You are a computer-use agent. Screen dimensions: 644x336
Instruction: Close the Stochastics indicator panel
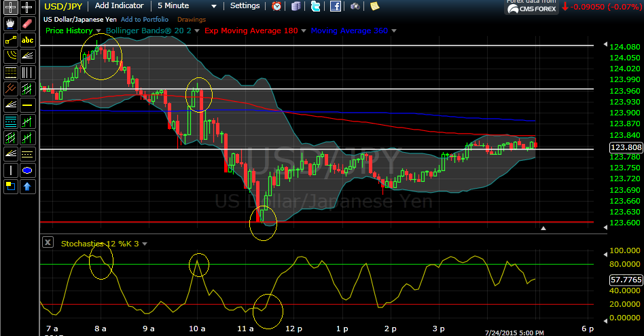pyautogui.click(x=48, y=242)
